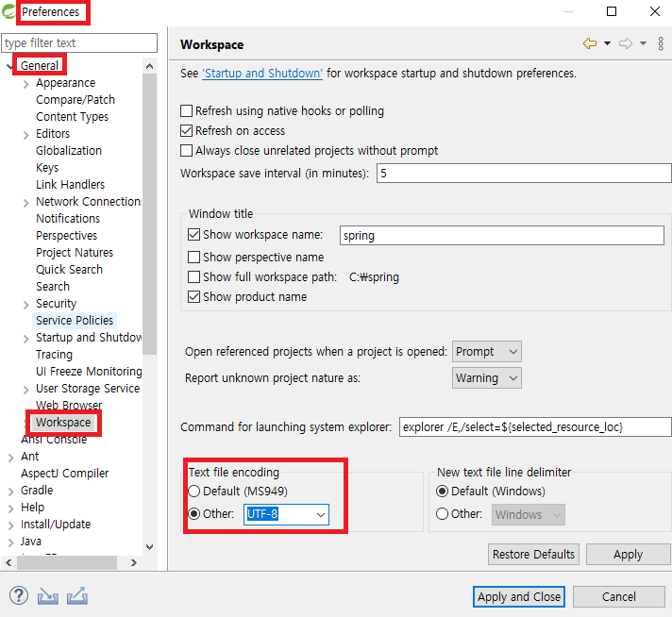Viewport: 672px width, 617px height.
Task: Enable Show full workspace path
Action: click(193, 276)
